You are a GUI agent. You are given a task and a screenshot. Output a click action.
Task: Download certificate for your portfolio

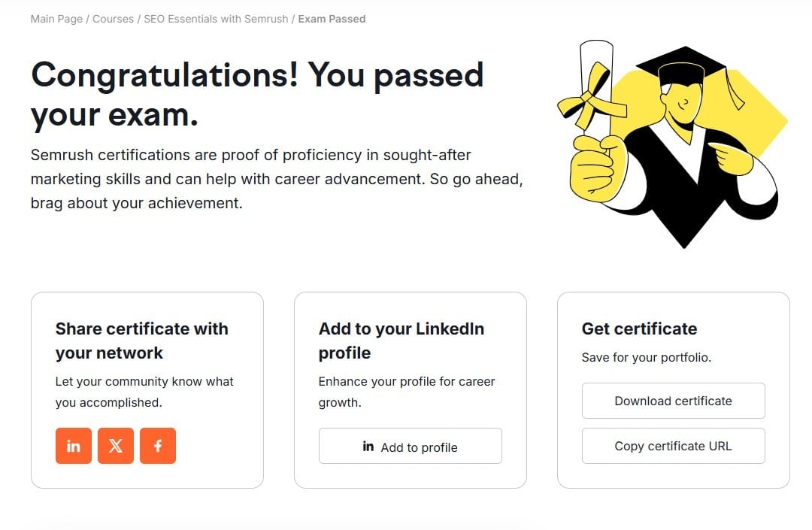673,401
